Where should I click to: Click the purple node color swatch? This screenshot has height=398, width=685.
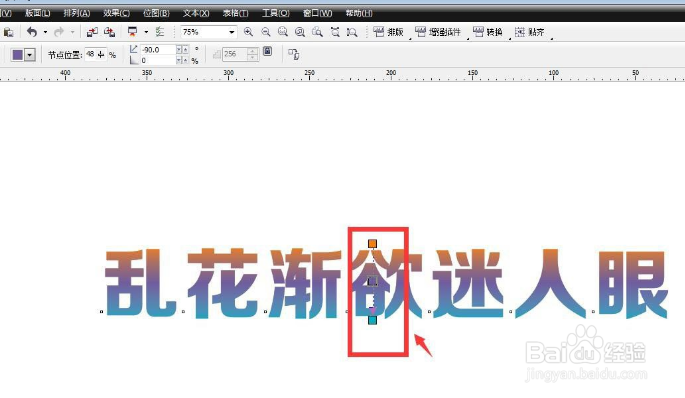coord(17,55)
